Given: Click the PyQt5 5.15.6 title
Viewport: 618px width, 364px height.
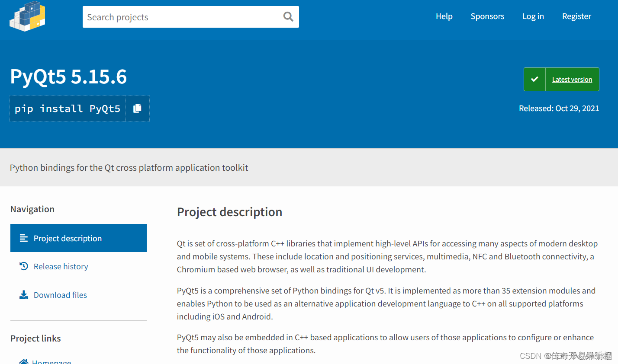Looking at the screenshot, I should 68,77.
